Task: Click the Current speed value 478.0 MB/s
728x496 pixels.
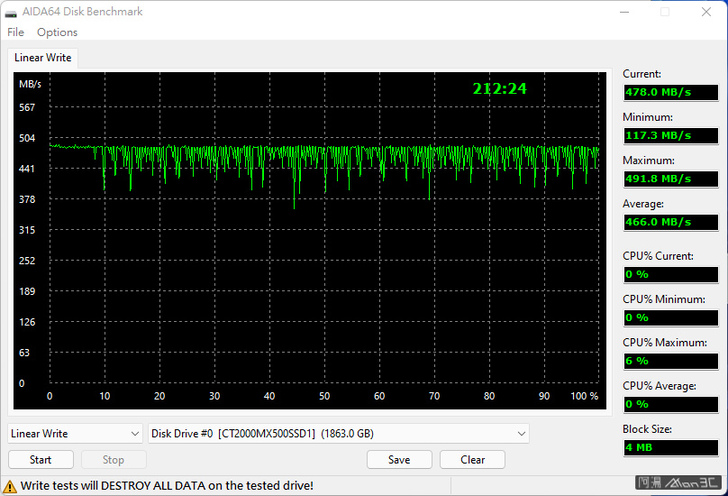Action: click(x=671, y=92)
